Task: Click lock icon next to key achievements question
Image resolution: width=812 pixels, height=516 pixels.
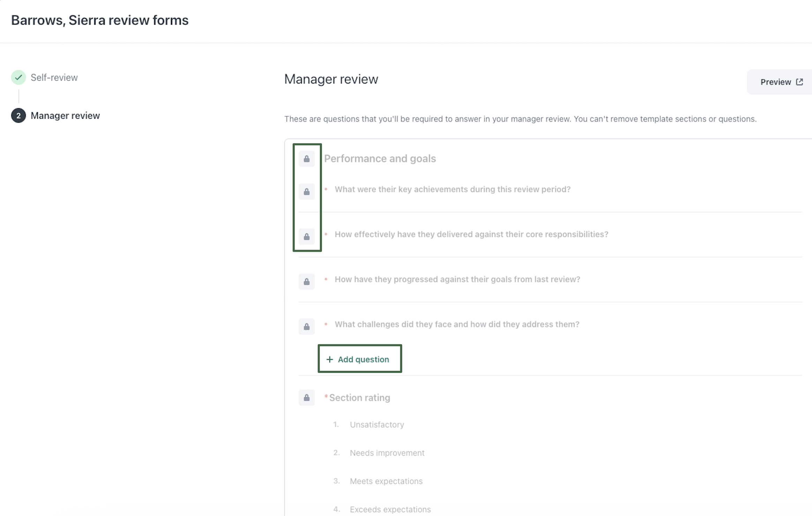Action: [x=306, y=192]
